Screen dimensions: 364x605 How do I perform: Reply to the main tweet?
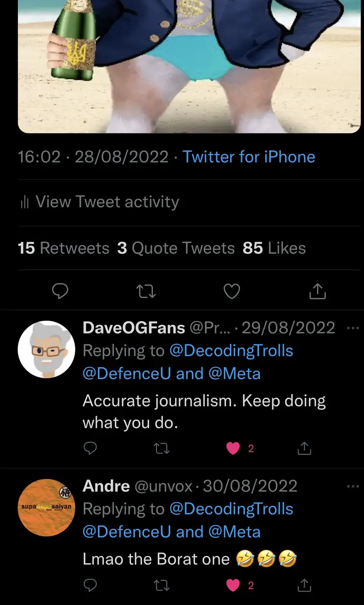[60, 291]
